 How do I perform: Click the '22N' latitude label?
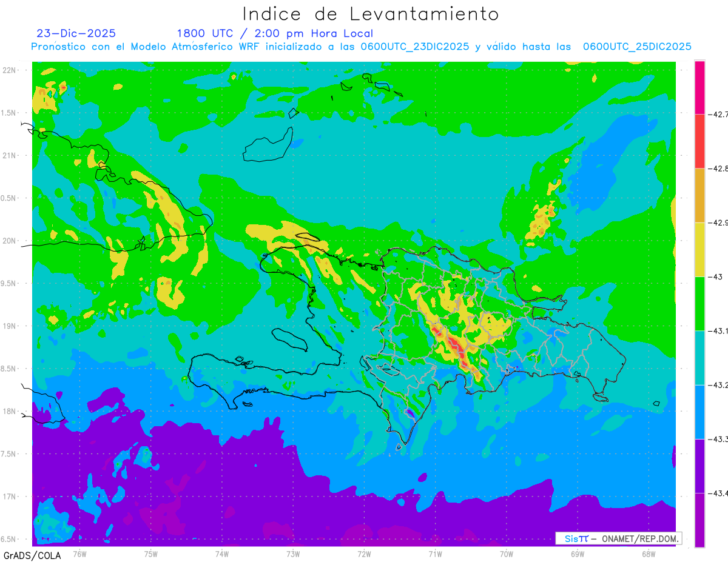9,70
